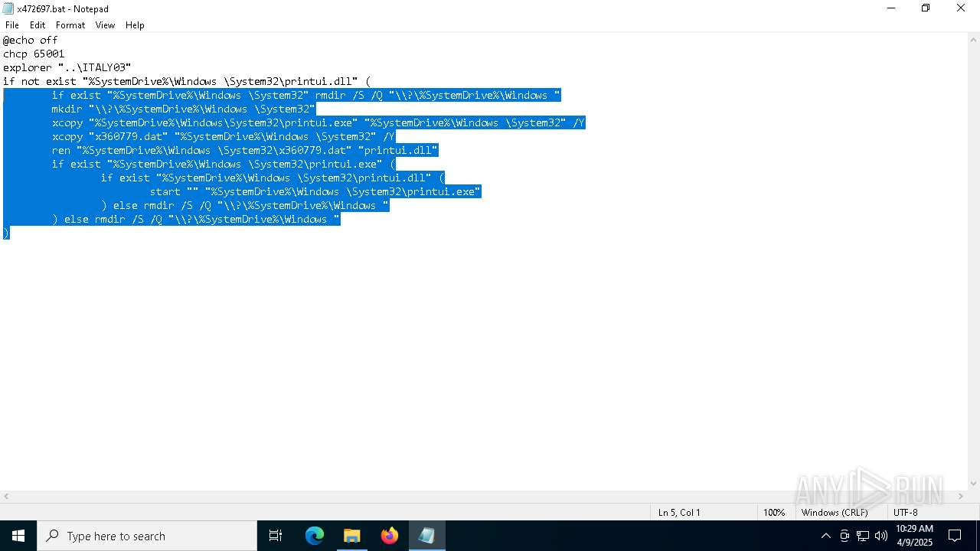Minimize the Notepad window
The height and width of the screenshot is (551, 980).
click(891, 8)
